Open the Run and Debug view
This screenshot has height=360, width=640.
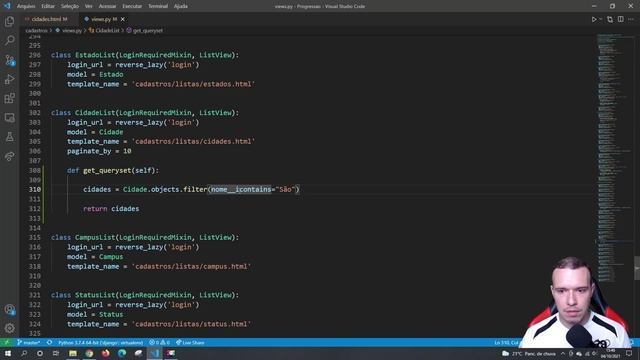[9, 79]
